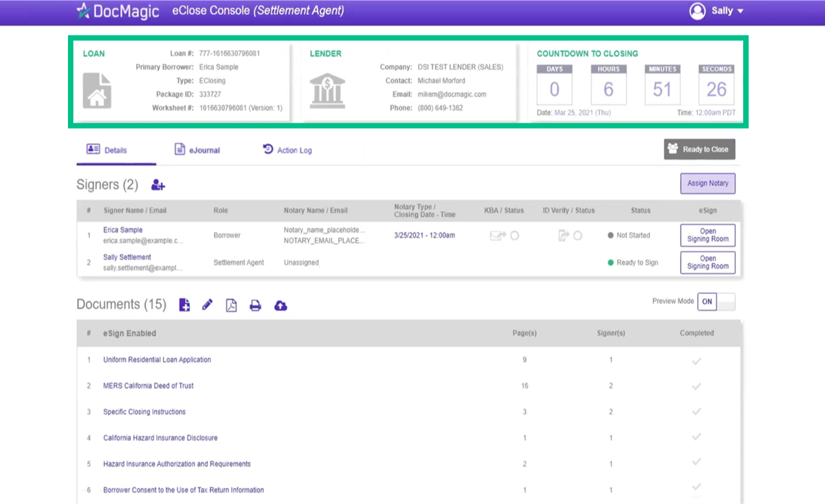Click the countdown Hours box
Screen dimensions: 825x504
(x=609, y=85)
